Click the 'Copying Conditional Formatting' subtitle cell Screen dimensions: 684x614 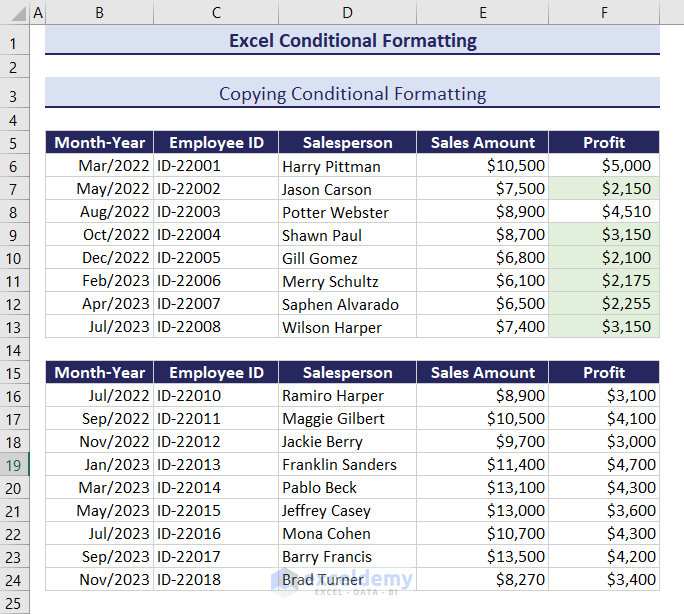click(352, 94)
